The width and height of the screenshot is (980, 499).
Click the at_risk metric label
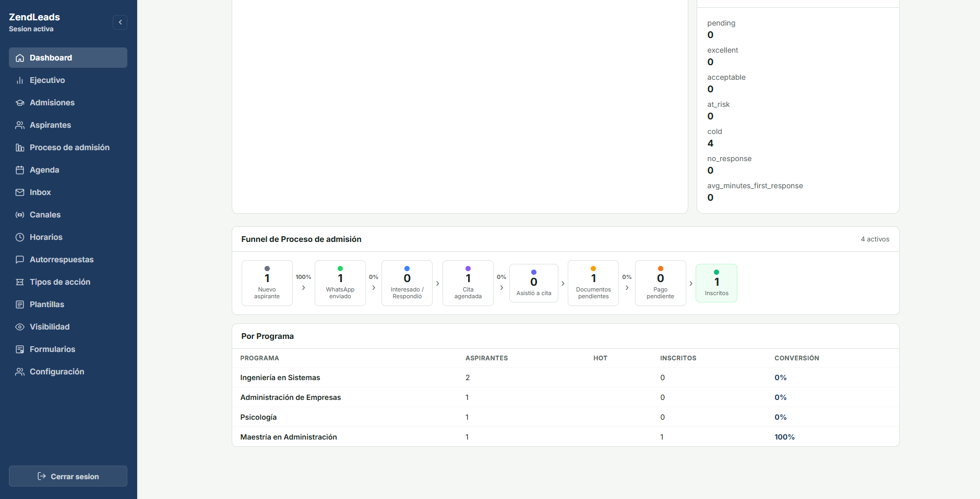pyautogui.click(x=719, y=105)
